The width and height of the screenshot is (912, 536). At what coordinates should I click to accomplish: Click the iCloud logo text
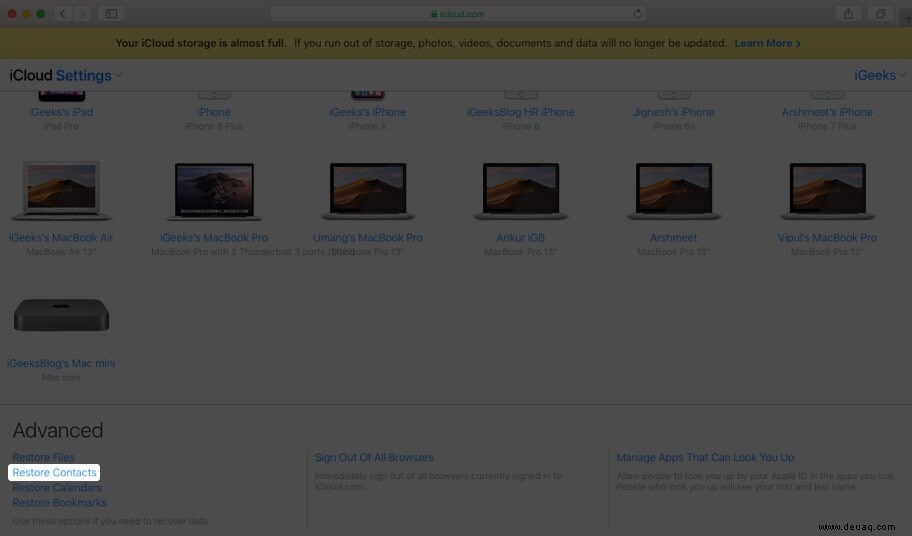(x=31, y=76)
